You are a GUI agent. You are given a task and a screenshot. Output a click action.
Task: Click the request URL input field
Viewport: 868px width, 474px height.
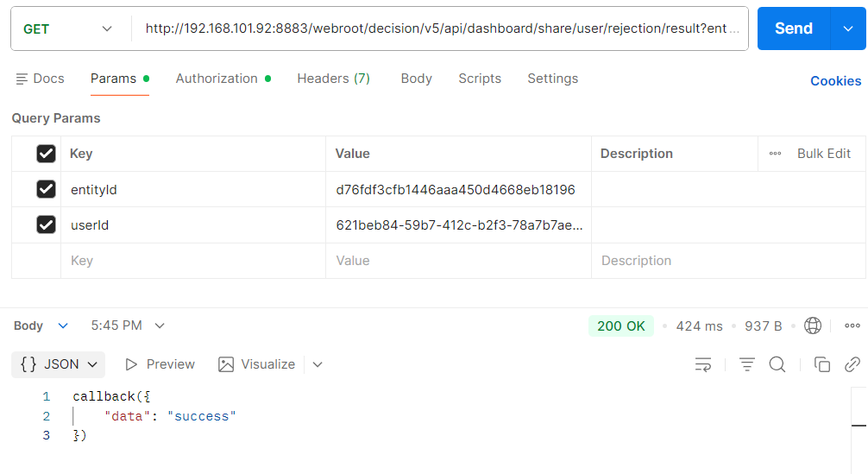tap(441, 28)
